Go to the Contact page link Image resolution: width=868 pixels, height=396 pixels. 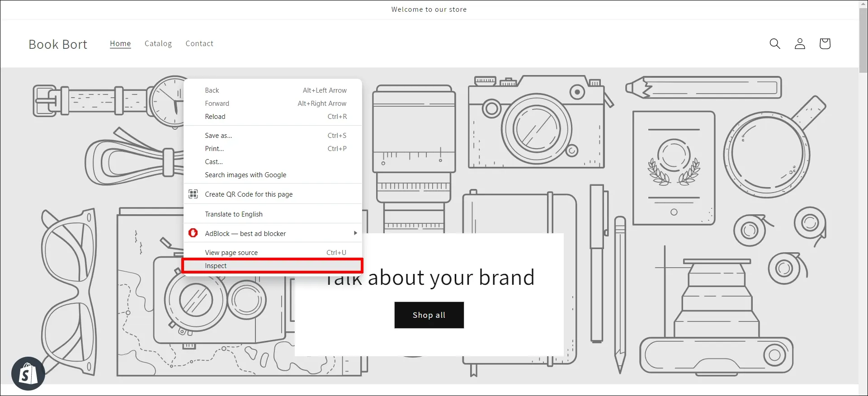click(x=199, y=43)
